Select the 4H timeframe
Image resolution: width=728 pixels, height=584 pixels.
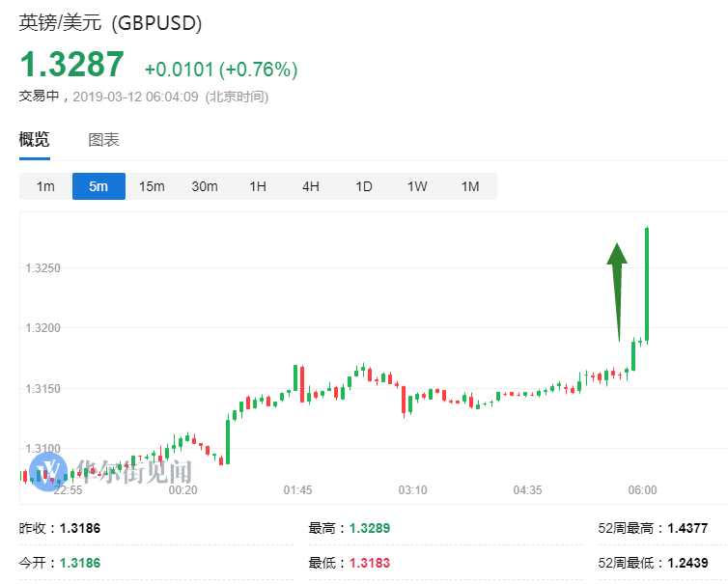point(311,186)
